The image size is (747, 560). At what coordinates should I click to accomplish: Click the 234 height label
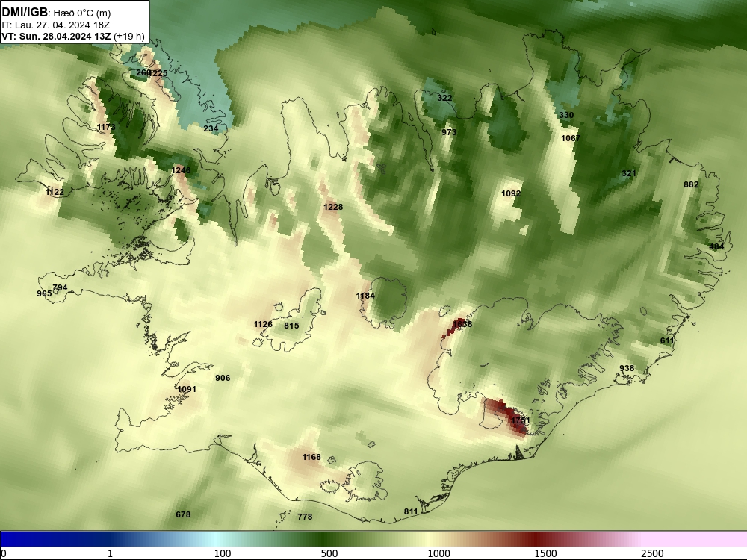[x=211, y=128]
